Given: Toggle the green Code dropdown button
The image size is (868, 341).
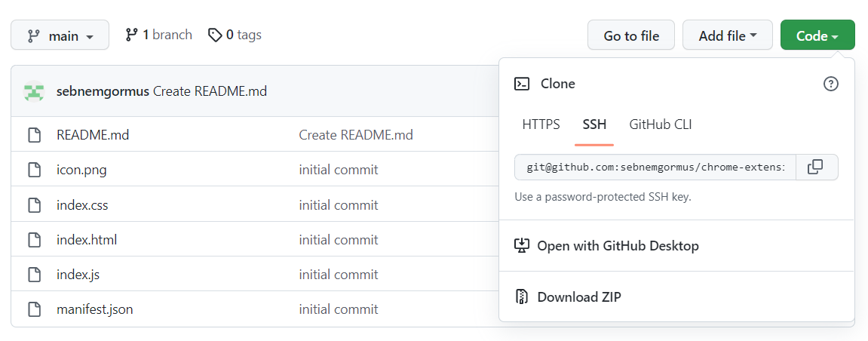Looking at the screenshot, I should (817, 35).
